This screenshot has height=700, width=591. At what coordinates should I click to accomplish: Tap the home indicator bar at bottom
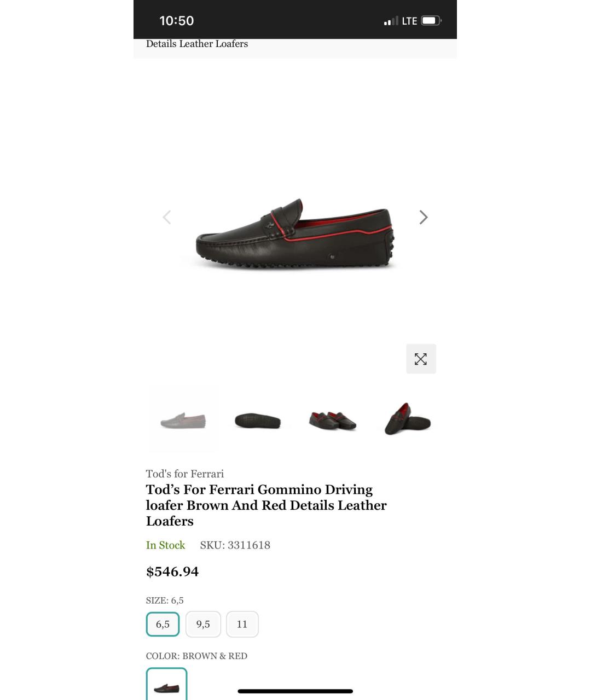click(296, 691)
